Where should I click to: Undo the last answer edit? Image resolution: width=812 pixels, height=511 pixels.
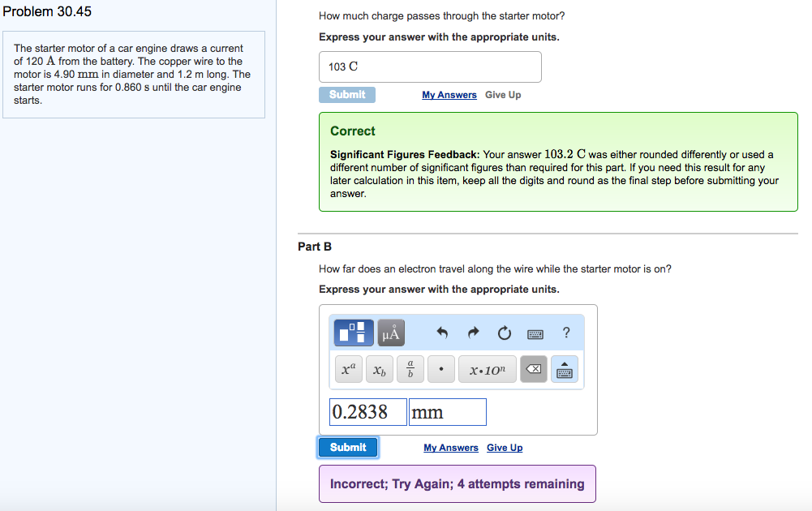click(442, 333)
